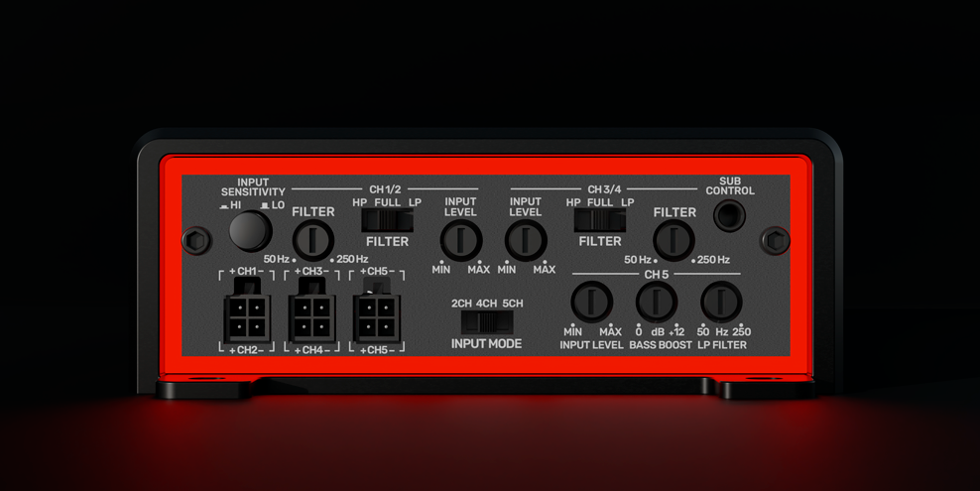Click the CH 3/4 input level knob
This screenshot has height=491, width=980.
click(x=526, y=240)
